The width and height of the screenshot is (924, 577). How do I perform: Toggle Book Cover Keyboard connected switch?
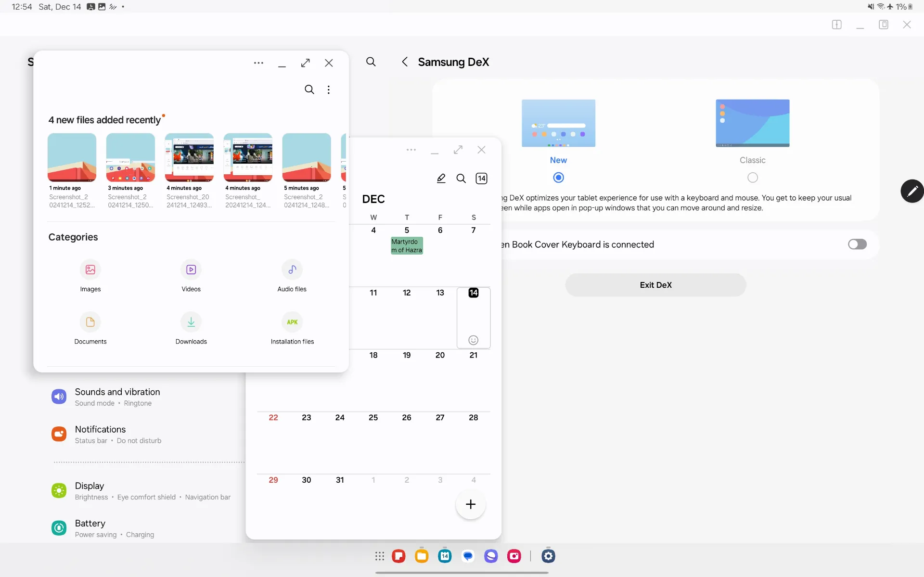tap(857, 244)
